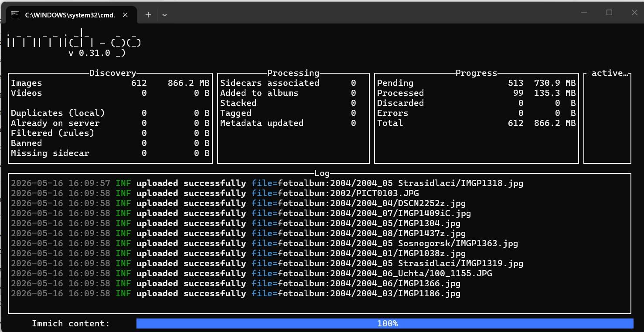Image resolution: width=644 pixels, height=332 pixels.
Task: Click the Processed row label
Action: pyautogui.click(x=401, y=93)
